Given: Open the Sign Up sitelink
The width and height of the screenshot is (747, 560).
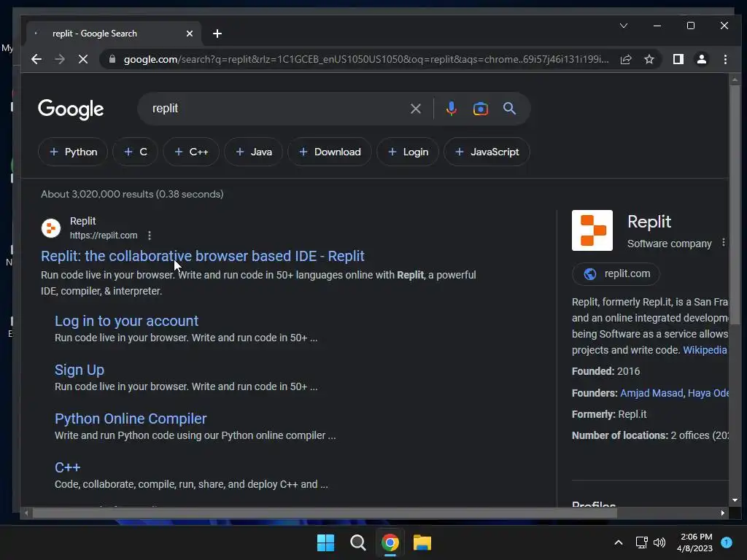Looking at the screenshot, I should [80, 370].
